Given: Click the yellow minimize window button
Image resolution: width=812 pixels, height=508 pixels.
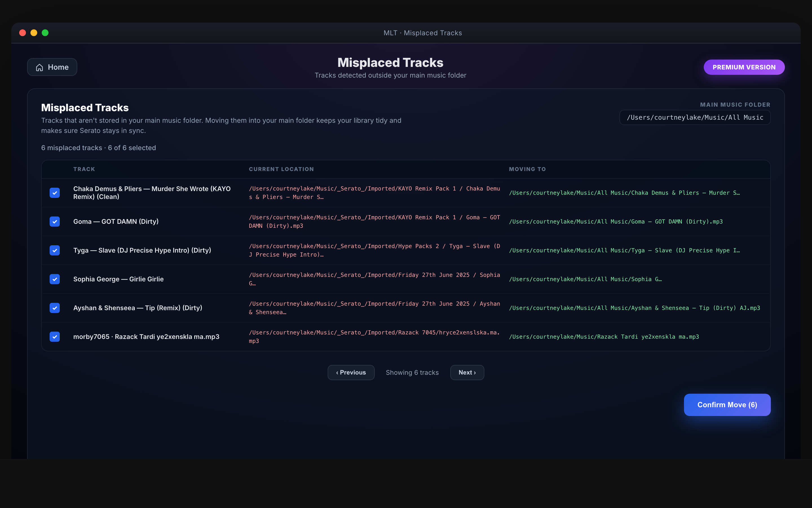Looking at the screenshot, I should point(34,32).
